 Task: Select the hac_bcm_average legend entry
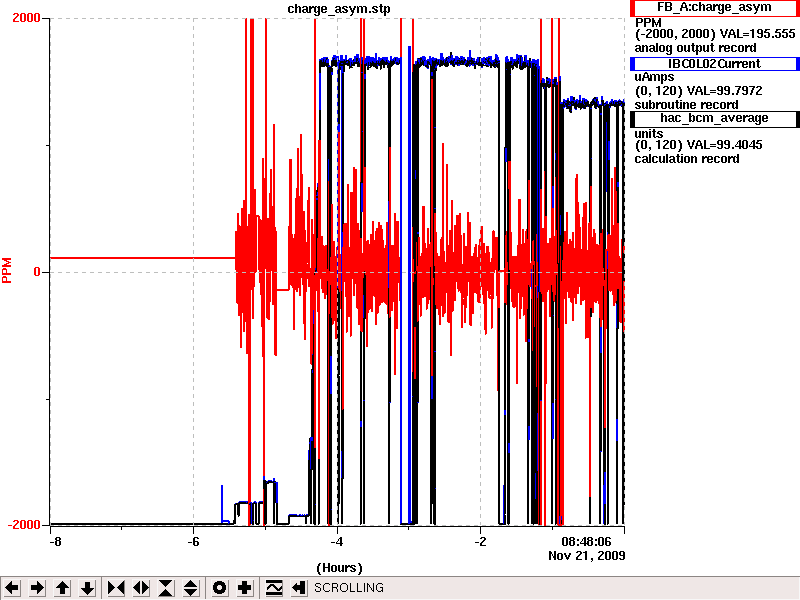[x=714, y=118]
